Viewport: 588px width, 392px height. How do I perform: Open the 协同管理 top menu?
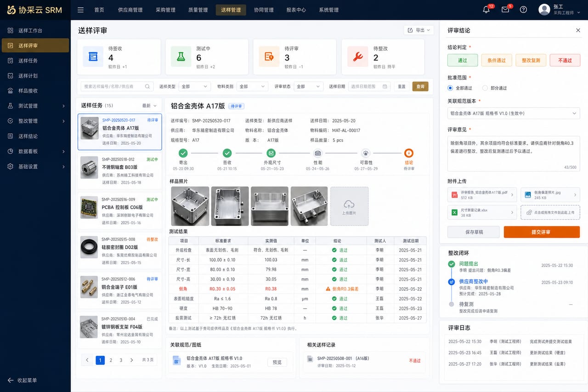pos(264,10)
